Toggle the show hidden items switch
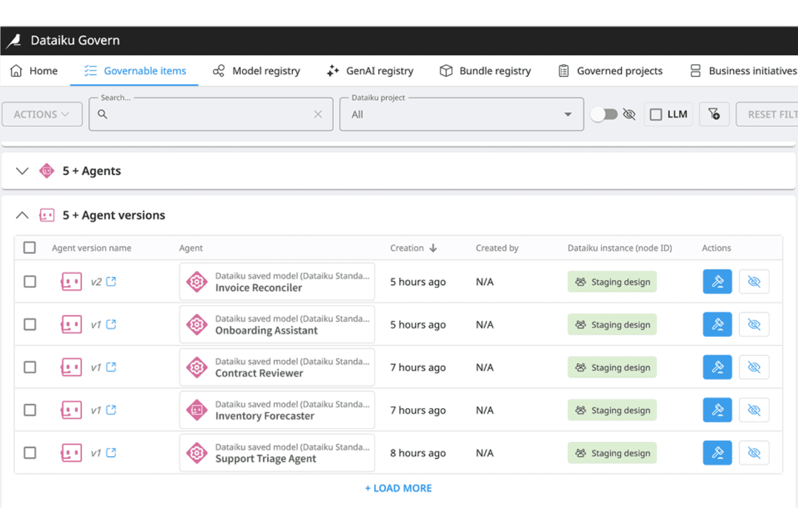This screenshot has height=532, width=798. pos(604,114)
